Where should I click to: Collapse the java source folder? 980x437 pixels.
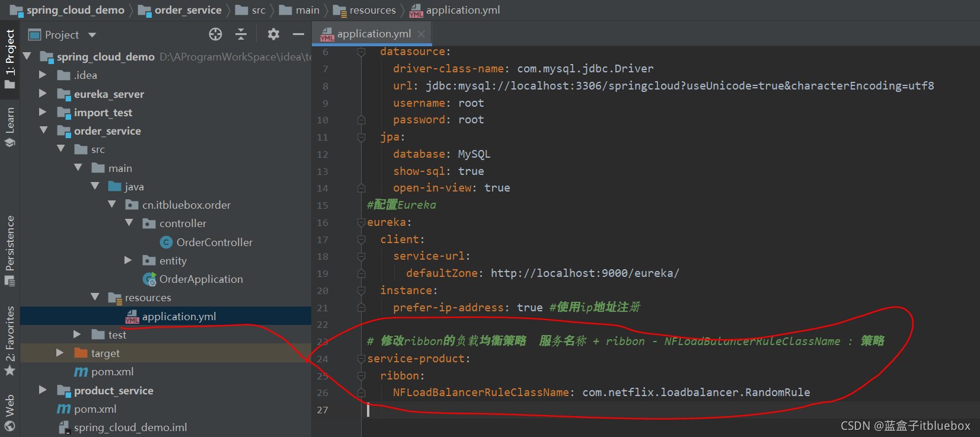click(95, 186)
